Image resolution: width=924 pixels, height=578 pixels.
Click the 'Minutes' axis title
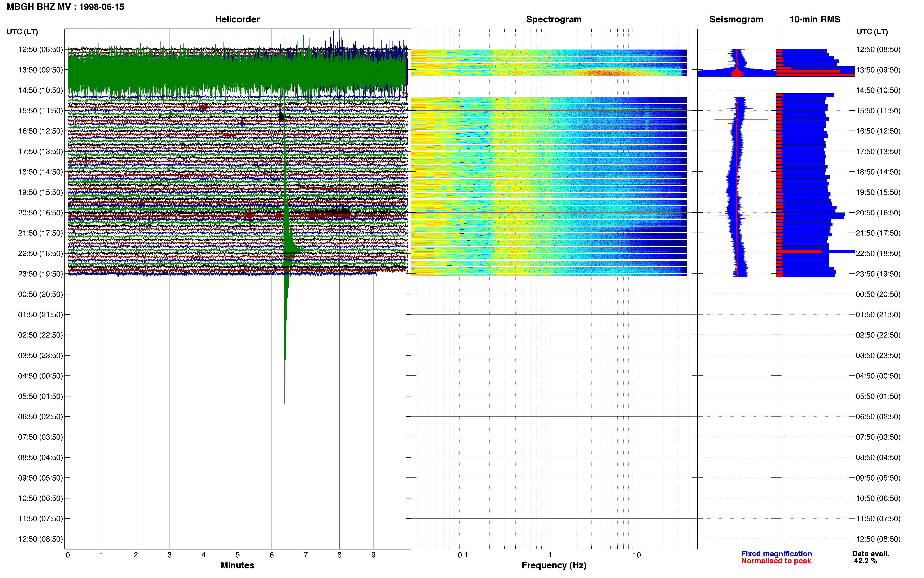pyautogui.click(x=237, y=565)
